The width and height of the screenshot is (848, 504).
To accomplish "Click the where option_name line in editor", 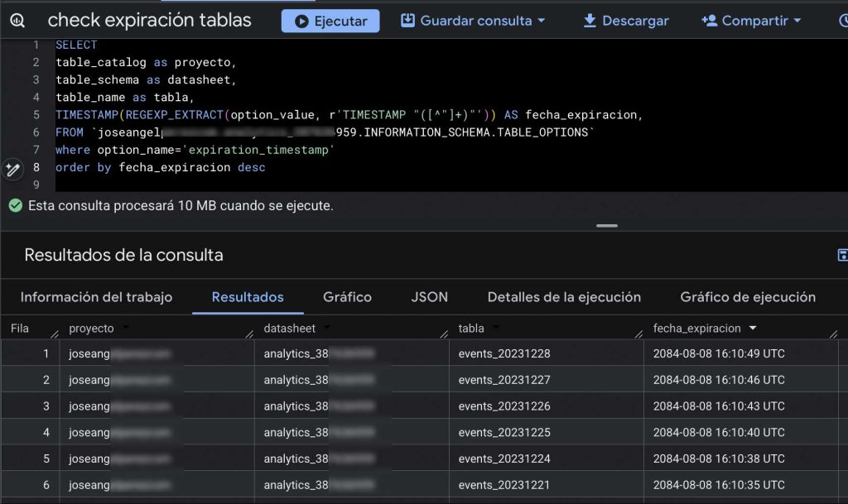I will pos(195,150).
